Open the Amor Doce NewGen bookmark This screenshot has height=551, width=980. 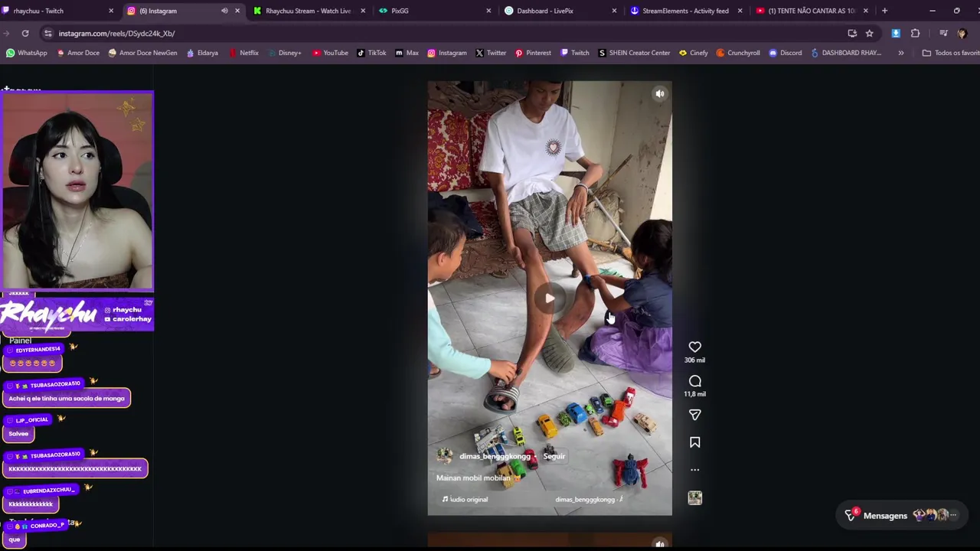click(143, 53)
